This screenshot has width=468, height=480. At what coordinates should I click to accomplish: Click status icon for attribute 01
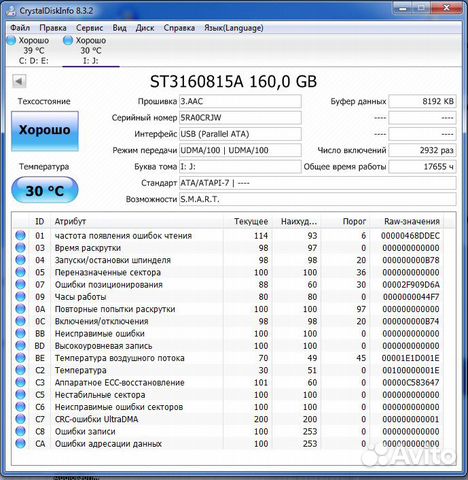pyautogui.click(x=20, y=235)
